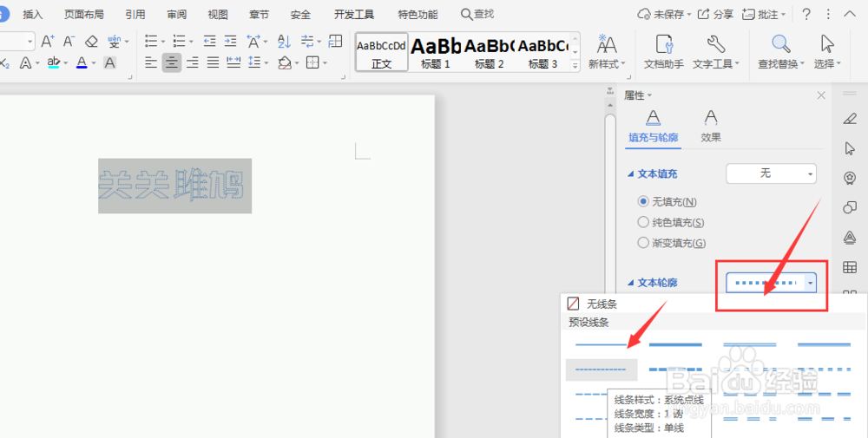This screenshot has width=868, height=438.
Task: Increase font size with A+ icon
Action: 48,41
